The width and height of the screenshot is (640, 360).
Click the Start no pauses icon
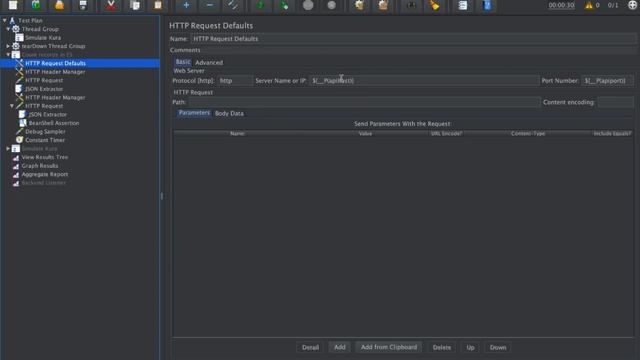284,5
